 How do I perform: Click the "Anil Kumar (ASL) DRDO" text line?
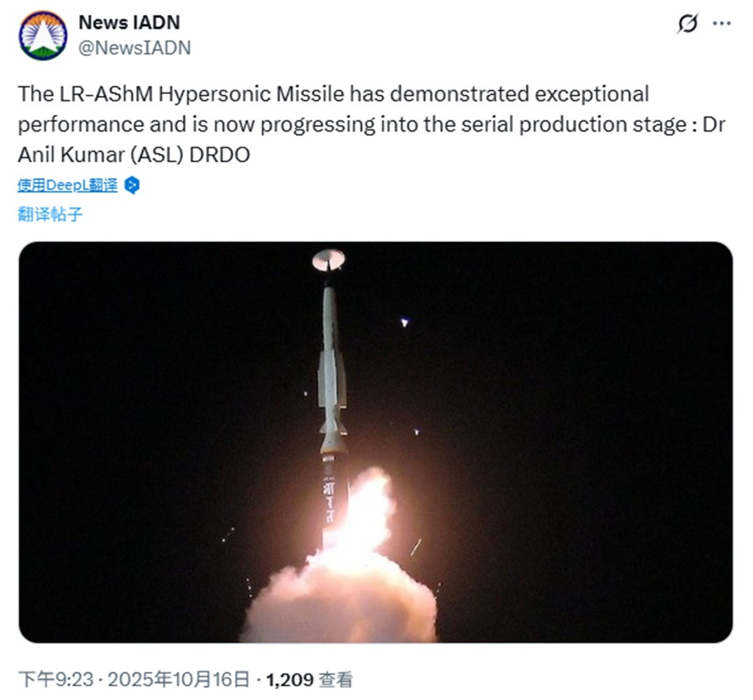(x=134, y=155)
